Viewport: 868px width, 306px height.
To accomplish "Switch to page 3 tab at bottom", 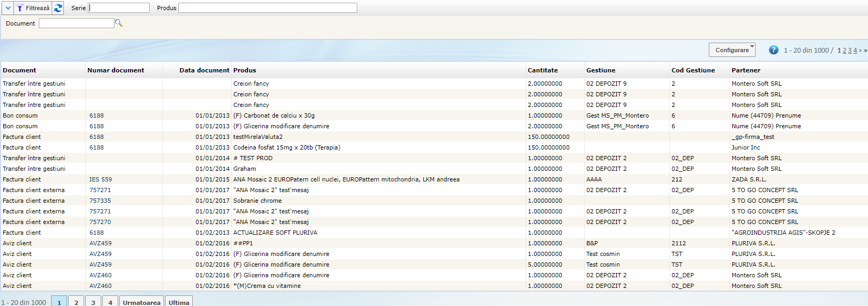I will [x=93, y=302].
